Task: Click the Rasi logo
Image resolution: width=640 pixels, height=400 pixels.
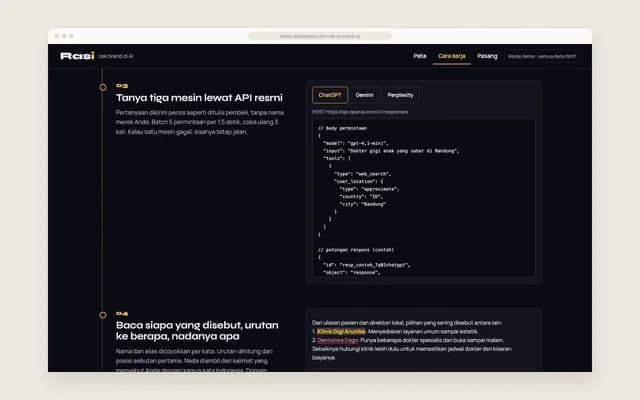Action: pos(78,56)
